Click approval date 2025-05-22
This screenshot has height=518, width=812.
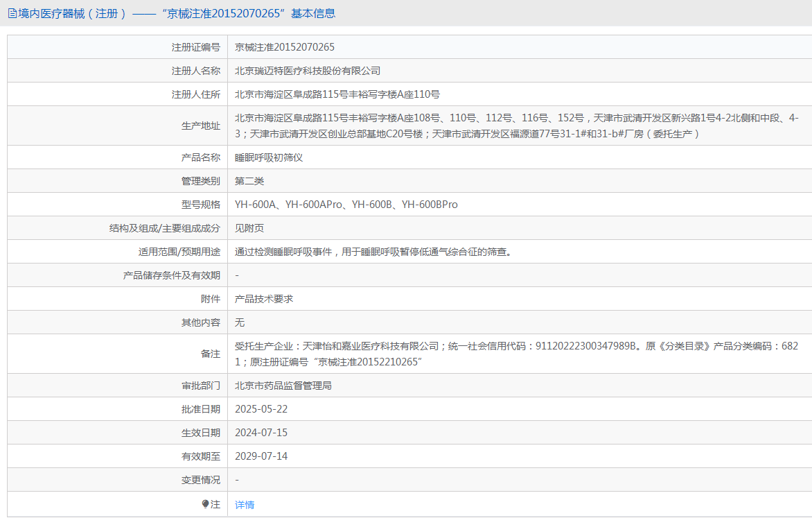point(261,409)
